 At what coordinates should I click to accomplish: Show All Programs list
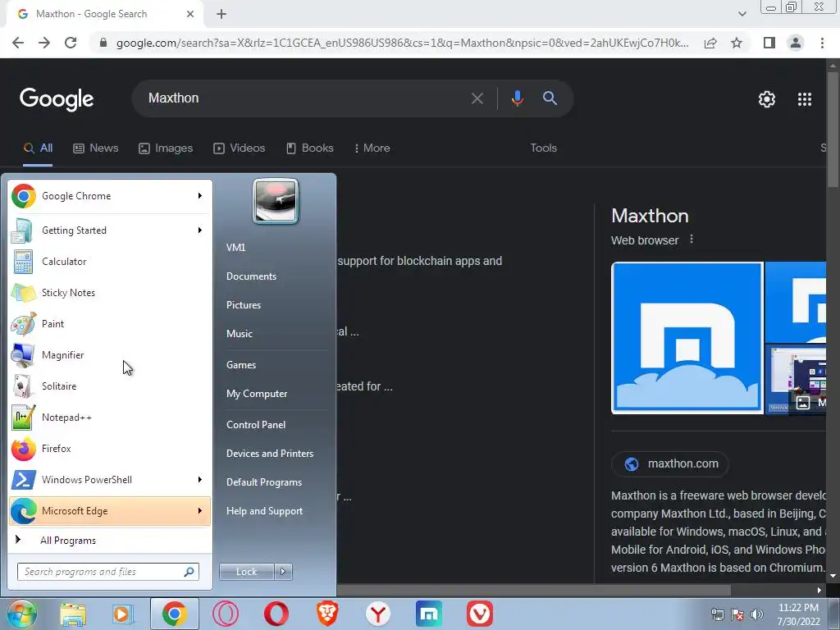pos(110,540)
